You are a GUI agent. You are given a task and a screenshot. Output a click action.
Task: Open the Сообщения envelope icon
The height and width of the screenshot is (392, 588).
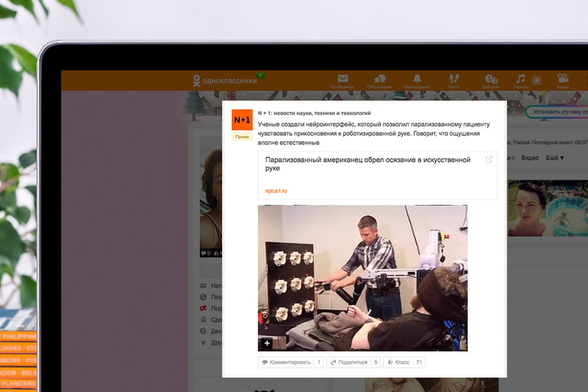tap(342, 80)
